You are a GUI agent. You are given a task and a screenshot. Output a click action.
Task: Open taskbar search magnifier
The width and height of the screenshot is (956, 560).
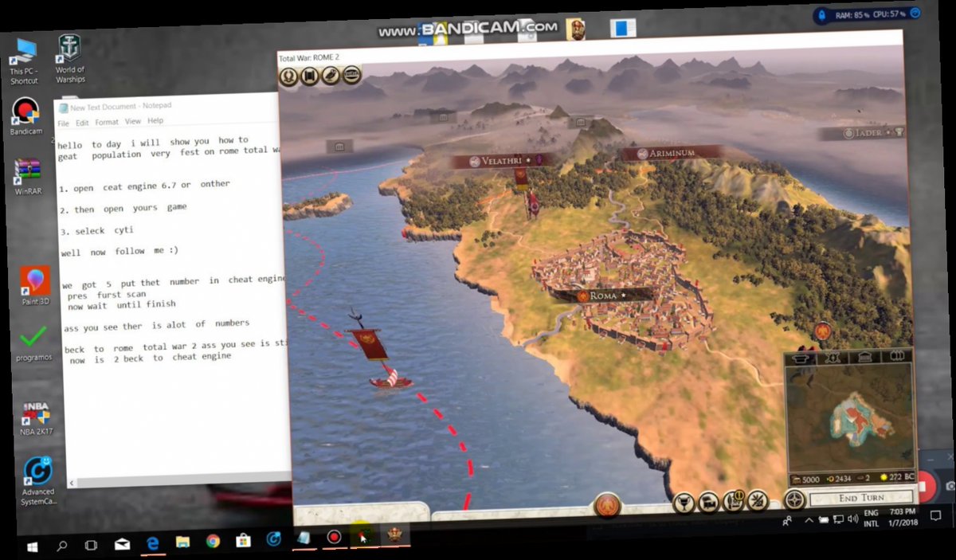coord(62,546)
